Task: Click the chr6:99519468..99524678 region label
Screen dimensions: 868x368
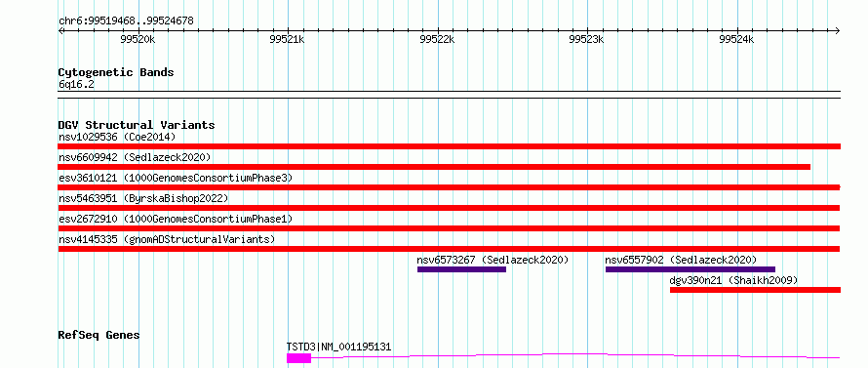Action: [126, 21]
